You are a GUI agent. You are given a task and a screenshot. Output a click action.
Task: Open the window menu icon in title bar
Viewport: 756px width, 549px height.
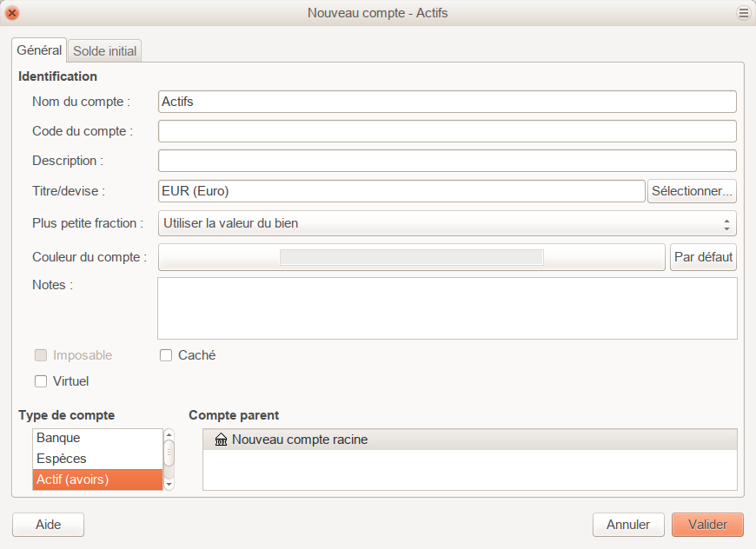coord(744,13)
